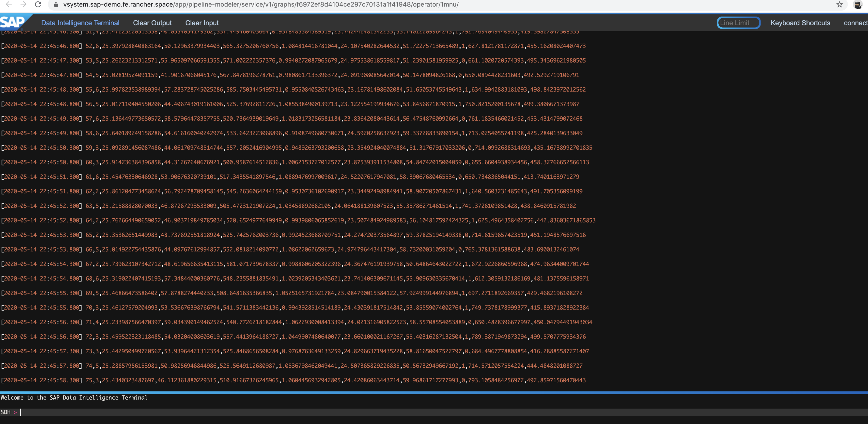The image size is (868, 424).
Task: Click the blue divider above the input pane
Action: tap(434, 393)
